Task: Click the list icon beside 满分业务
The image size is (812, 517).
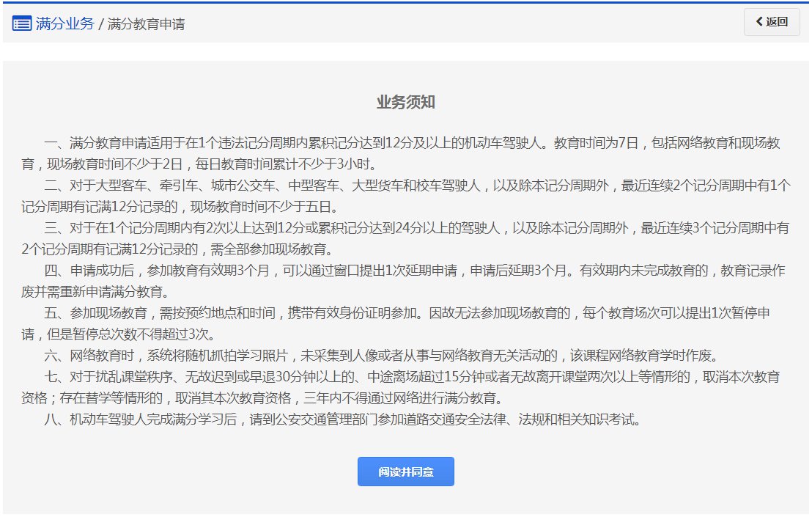Action: click(21, 23)
